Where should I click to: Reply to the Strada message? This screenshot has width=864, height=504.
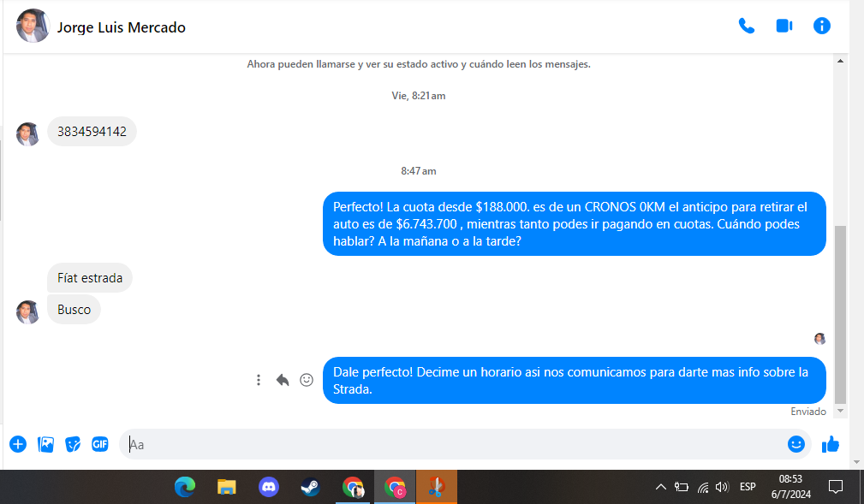283,380
